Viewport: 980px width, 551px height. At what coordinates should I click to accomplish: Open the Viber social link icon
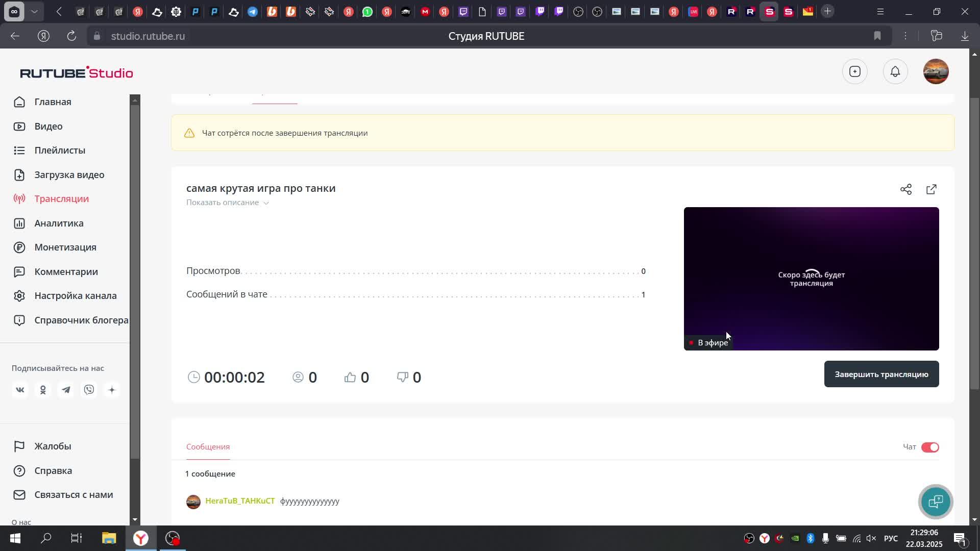(89, 390)
